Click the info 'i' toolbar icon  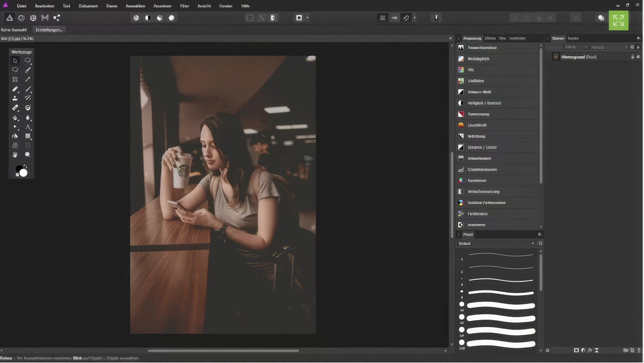436,17
